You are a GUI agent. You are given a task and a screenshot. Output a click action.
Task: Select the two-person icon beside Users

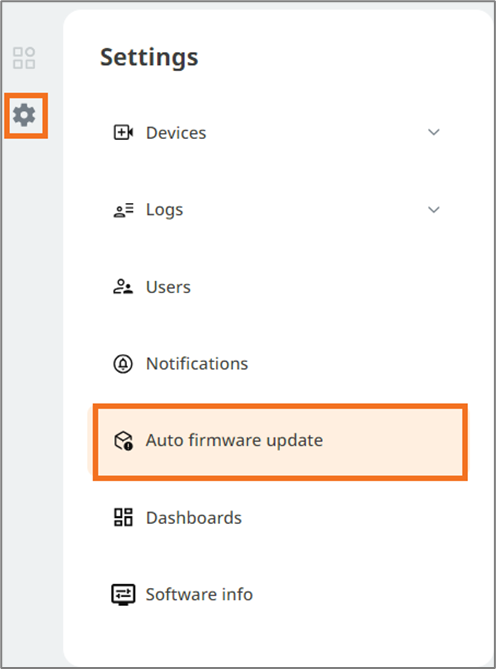click(x=123, y=287)
